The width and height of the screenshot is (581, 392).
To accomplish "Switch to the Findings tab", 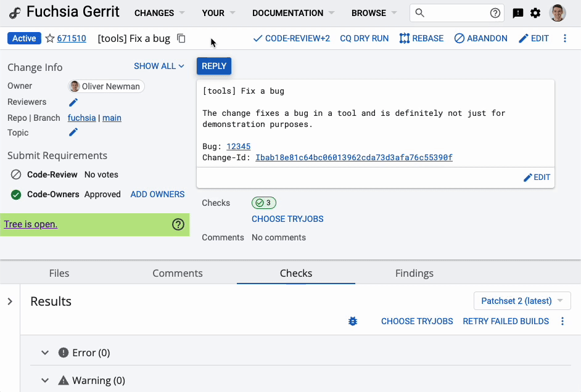I will [414, 273].
